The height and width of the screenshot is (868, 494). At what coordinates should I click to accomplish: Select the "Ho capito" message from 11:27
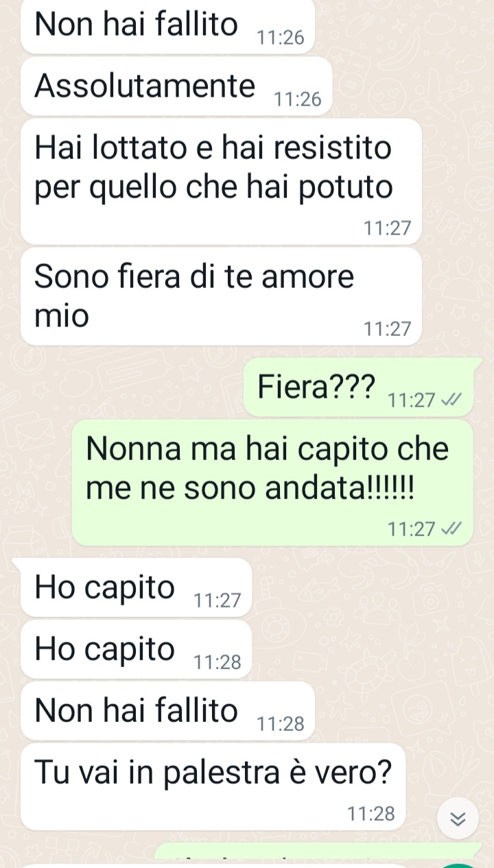pos(137,588)
